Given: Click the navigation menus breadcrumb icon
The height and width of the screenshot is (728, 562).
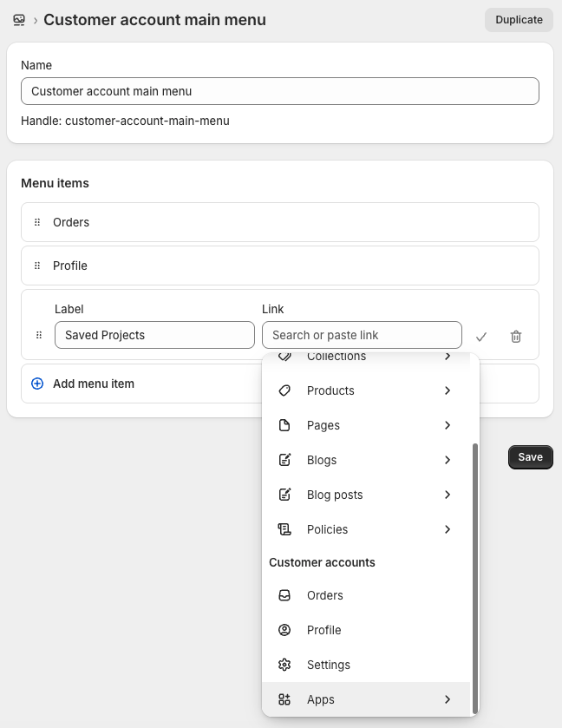Looking at the screenshot, I should (x=19, y=20).
